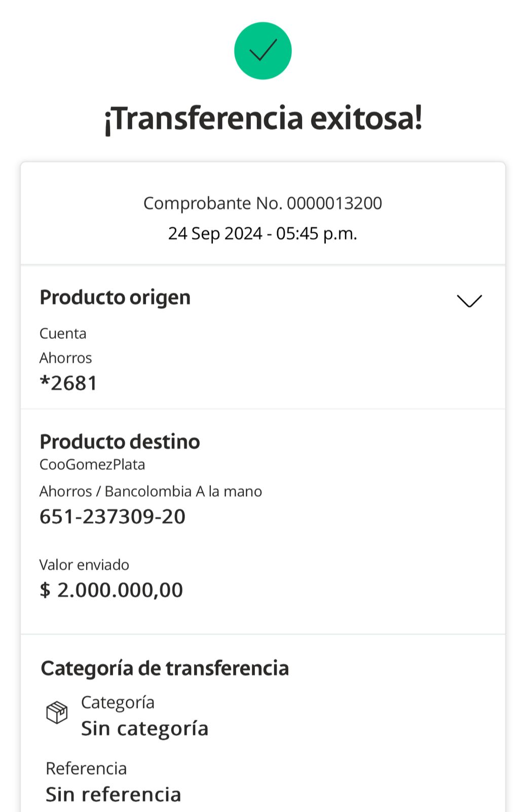
Task: Select the Comprobante No. 0000013200 text
Action: 262,203
